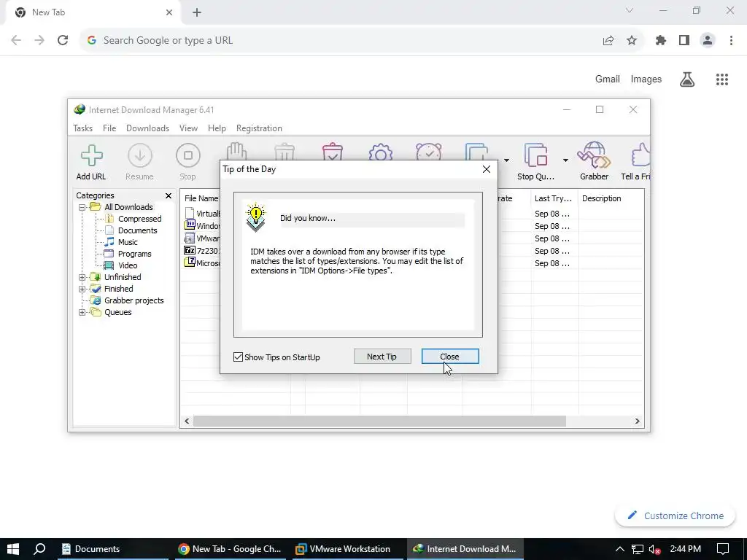Viewport: 747px width, 560px height.
Task: Click the horizontal scrollbar left arrow
Action: pyautogui.click(x=187, y=421)
